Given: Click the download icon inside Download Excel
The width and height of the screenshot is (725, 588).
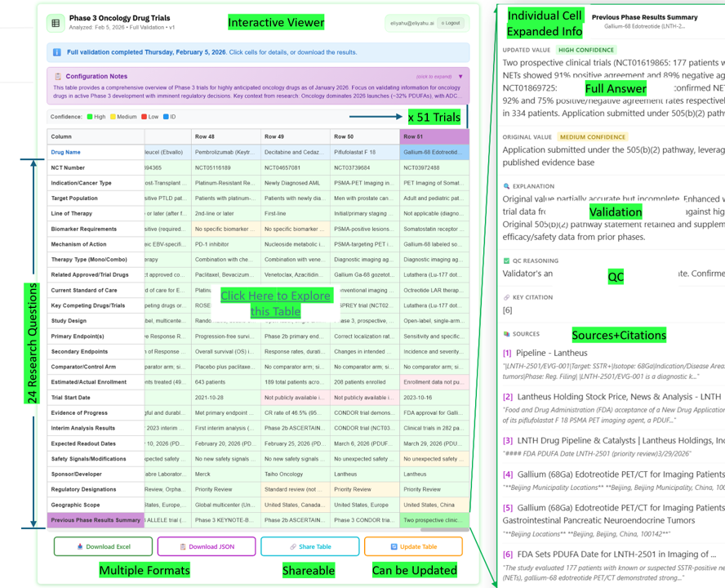Looking at the screenshot, I should coord(79,545).
